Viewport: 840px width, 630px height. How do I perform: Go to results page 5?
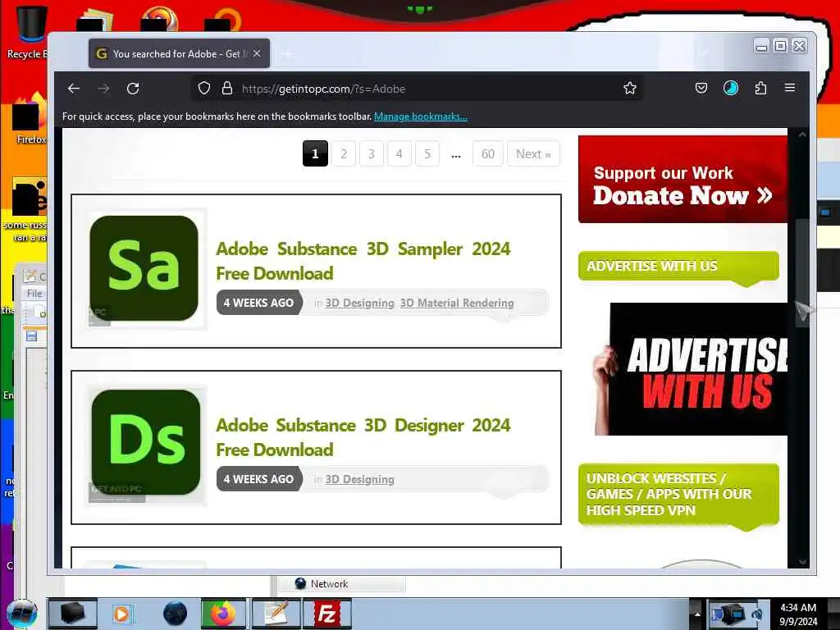427,153
